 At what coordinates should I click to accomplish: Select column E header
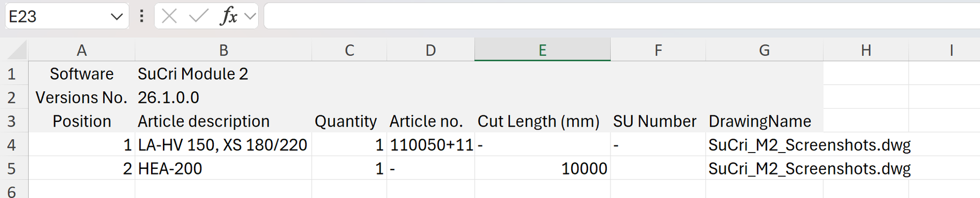543,50
